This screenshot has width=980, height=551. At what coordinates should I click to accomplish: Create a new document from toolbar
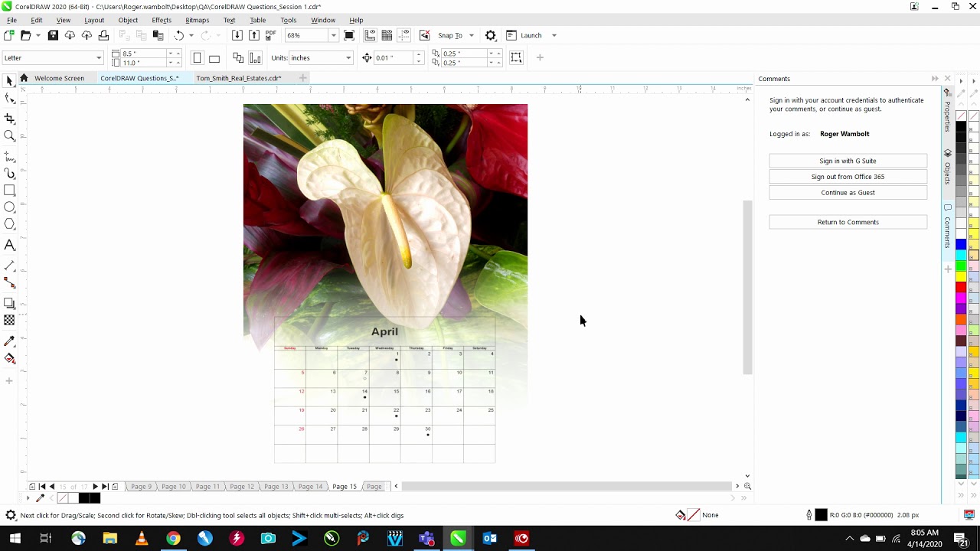pyautogui.click(x=9, y=35)
